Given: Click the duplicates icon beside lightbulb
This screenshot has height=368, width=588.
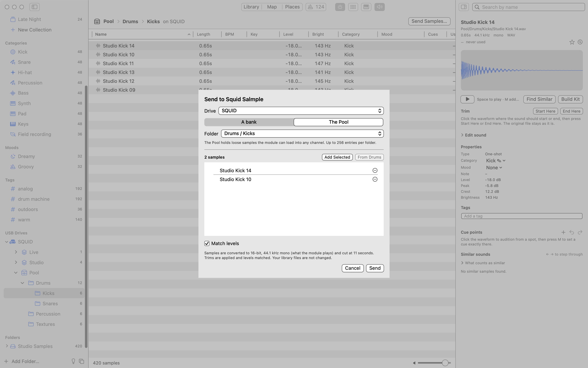Looking at the screenshot, I should tap(82, 361).
